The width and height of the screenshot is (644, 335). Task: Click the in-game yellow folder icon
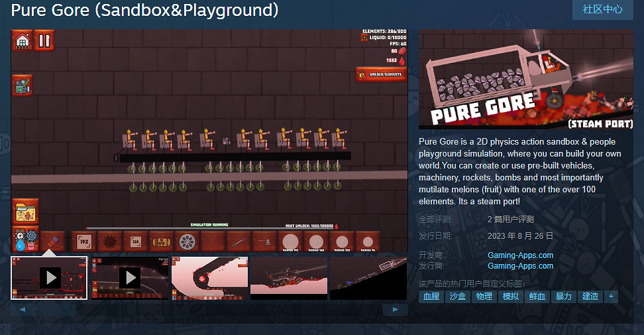25,212
